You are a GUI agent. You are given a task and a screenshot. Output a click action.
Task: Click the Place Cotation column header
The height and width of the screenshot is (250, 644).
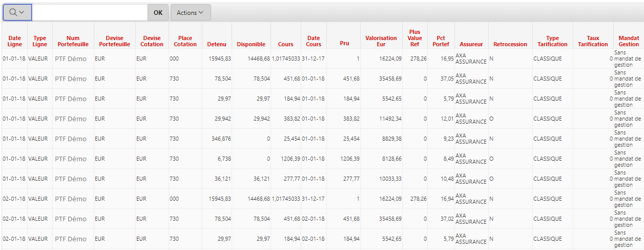click(x=185, y=41)
